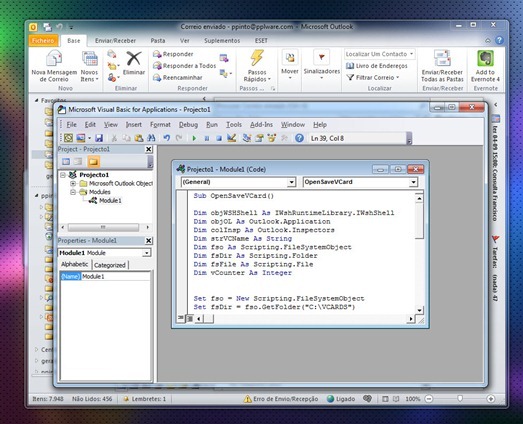
Task: Click the Break pause icon in VBA toolbar
Action: [207, 138]
